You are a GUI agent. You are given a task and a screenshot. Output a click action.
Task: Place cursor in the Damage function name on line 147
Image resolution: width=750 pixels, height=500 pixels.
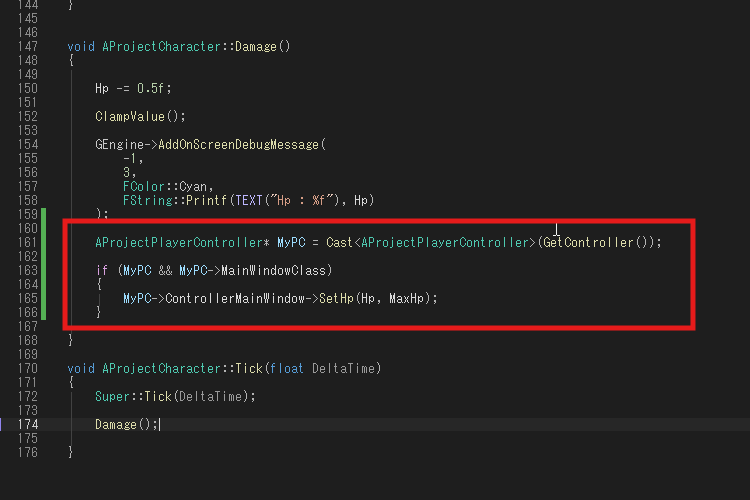256,46
